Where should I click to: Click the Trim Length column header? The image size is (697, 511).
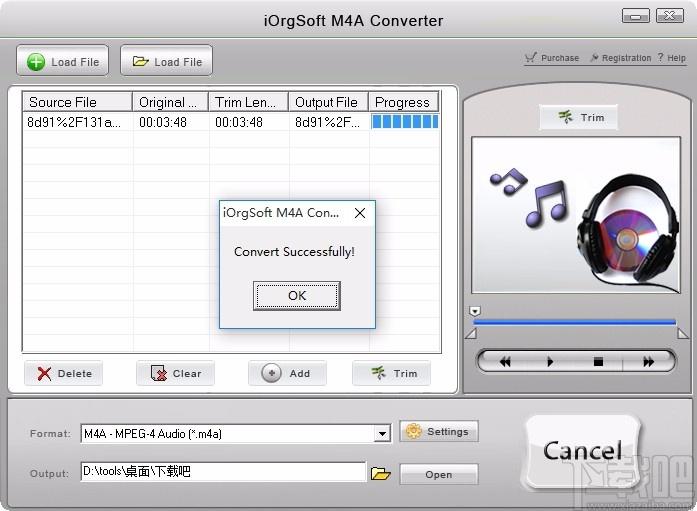click(x=248, y=102)
